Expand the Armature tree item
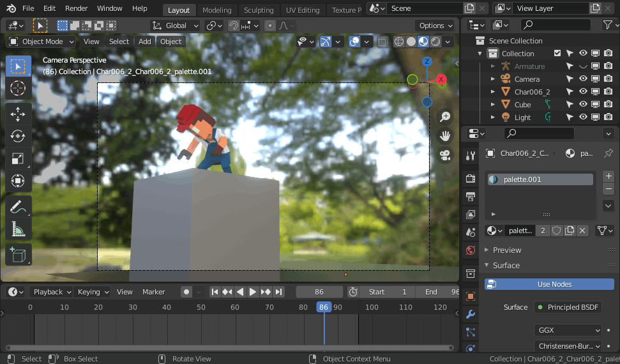Viewport: 620px width, 364px height. coord(493,66)
